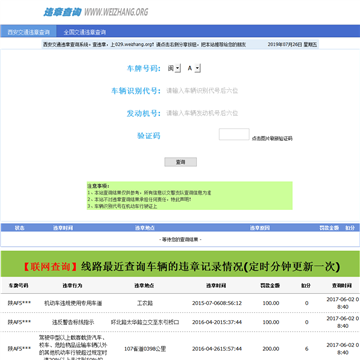Image resolution: width=360 pixels, height=360 pixels.
Task: Open the plate letter 'A' dropdown
Action: click(x=194, y=68)
